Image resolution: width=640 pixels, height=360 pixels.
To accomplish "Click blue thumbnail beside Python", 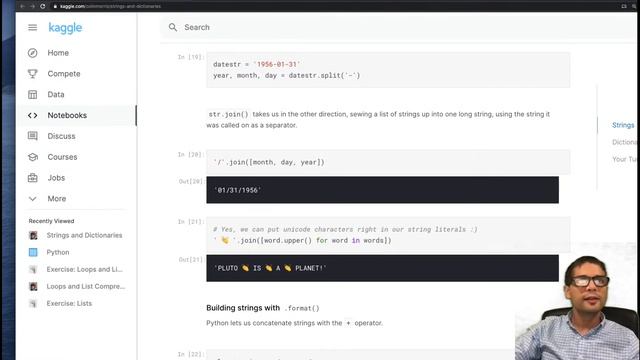I will click(33, 252).
